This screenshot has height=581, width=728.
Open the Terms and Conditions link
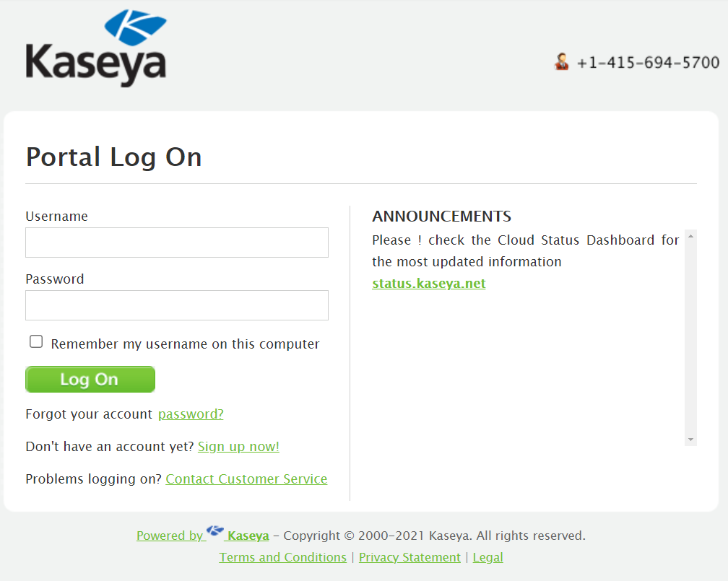[x=282, y=557]
